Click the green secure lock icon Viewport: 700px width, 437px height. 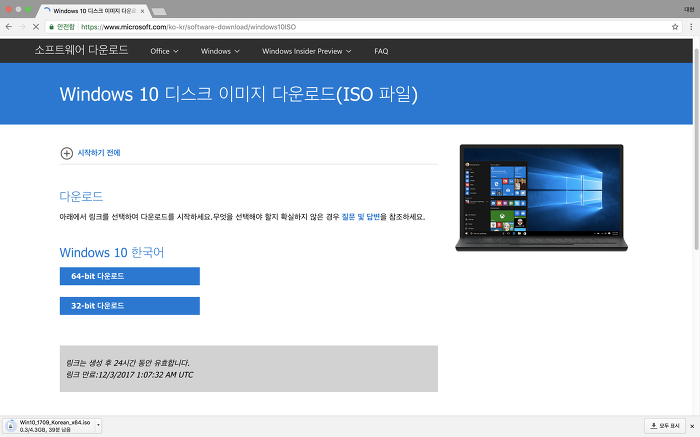click(x=52, y=27)
